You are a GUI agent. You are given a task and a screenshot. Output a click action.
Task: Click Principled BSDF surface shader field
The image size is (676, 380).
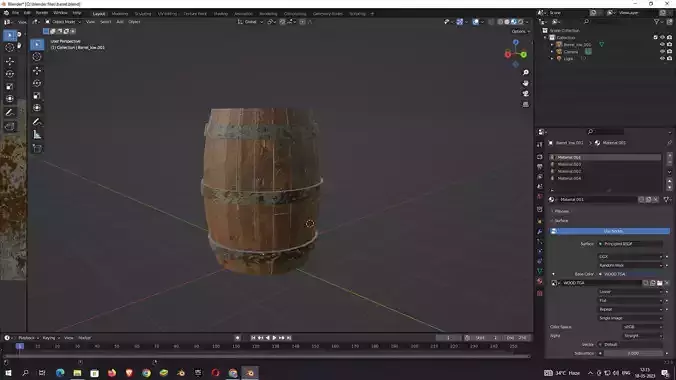(630, 244)
